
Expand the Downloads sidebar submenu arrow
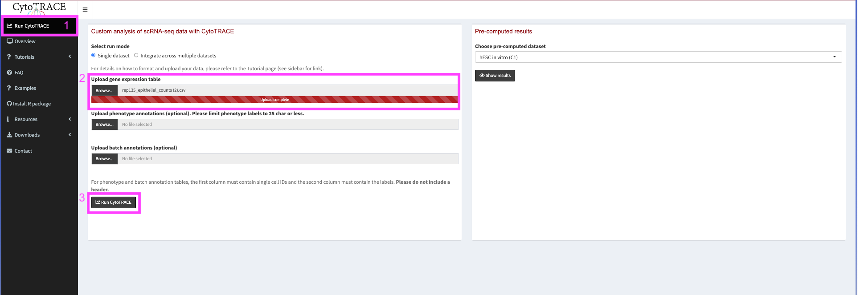tap(70, 134)
